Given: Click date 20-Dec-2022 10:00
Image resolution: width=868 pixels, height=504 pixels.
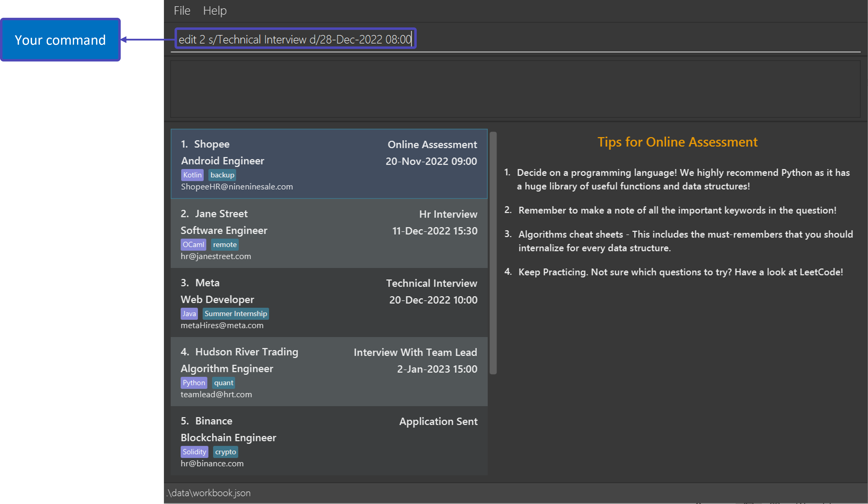Looking at the screenshot, I should pos(433,300).
